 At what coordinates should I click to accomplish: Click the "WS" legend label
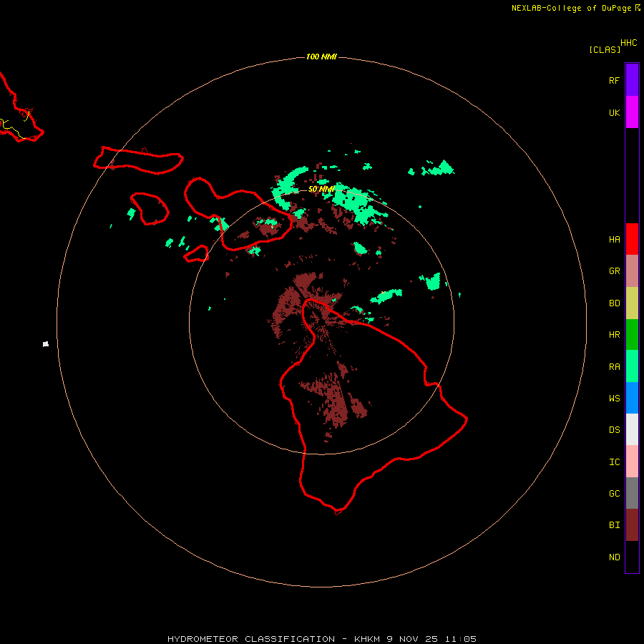(x=614, y=399)
